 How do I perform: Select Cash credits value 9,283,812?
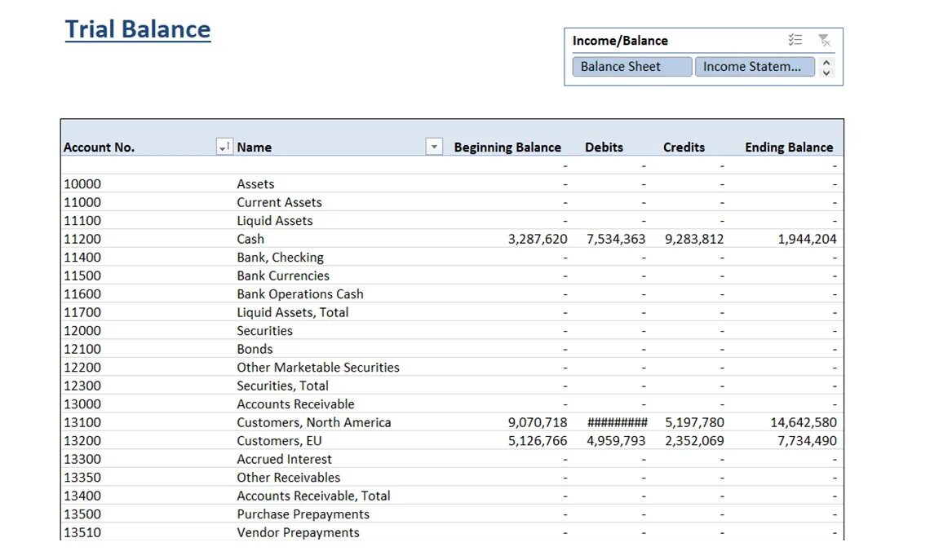click(694, 239)
